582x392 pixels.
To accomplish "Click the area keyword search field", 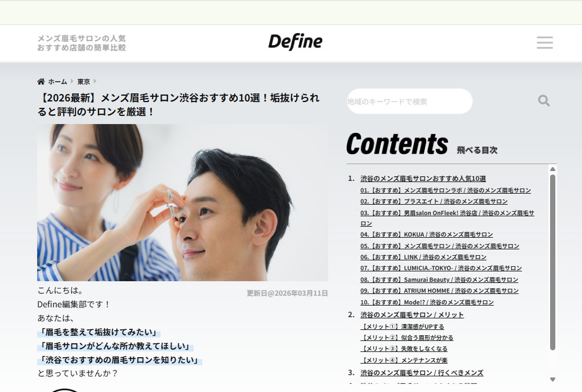I will click(409, 101).
